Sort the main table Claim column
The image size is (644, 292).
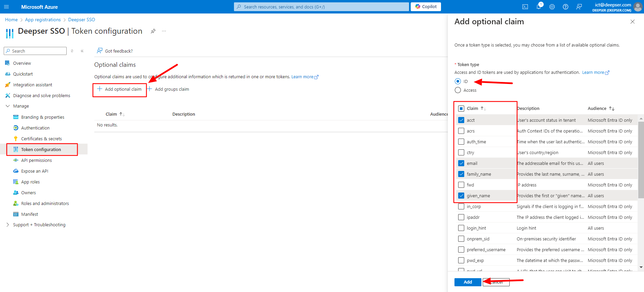pyautogui.click(x=122, y=114)
